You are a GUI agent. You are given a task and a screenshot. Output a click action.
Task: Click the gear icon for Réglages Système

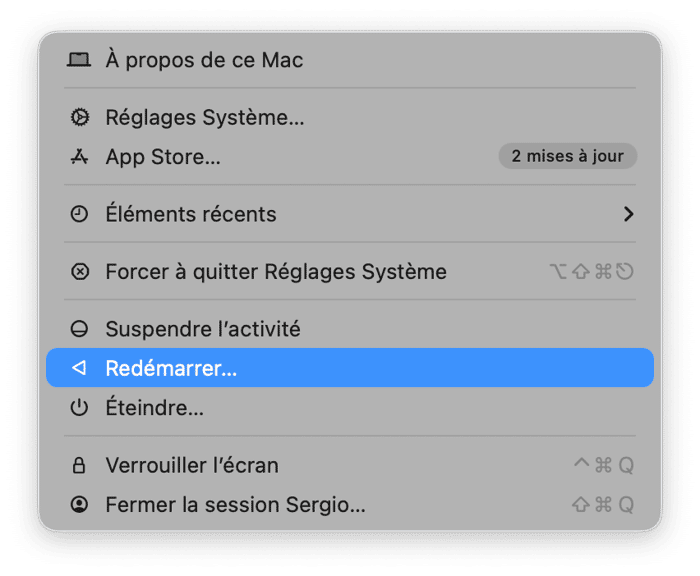pyautogui.click(x=79, y=118)
